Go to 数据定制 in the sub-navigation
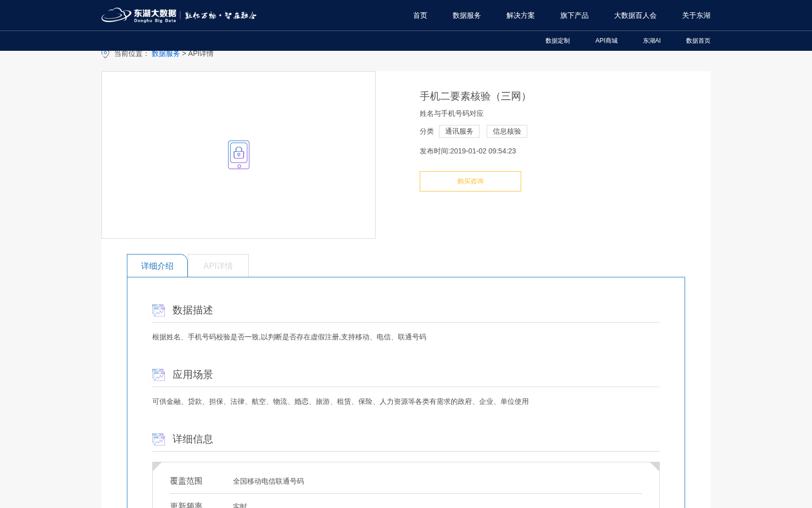This screenshot has width=812, height=508. (x=558, y=41)
